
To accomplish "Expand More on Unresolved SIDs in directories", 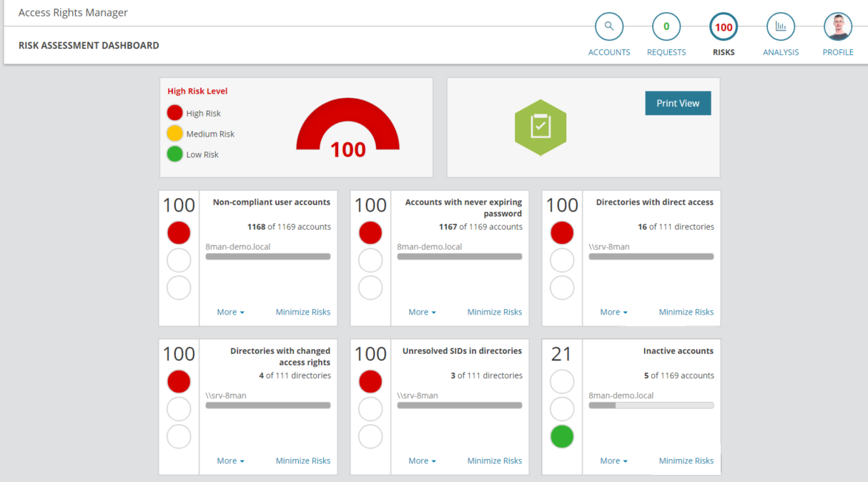I will pos(422,461).
